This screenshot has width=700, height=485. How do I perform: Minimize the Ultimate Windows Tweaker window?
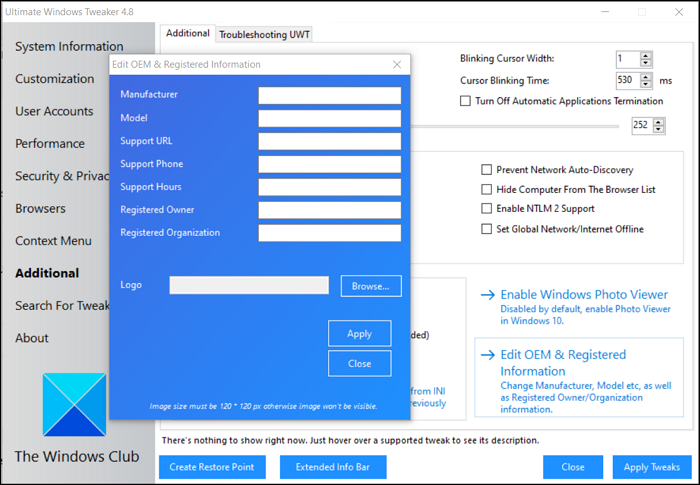click(x=605, y=12)
